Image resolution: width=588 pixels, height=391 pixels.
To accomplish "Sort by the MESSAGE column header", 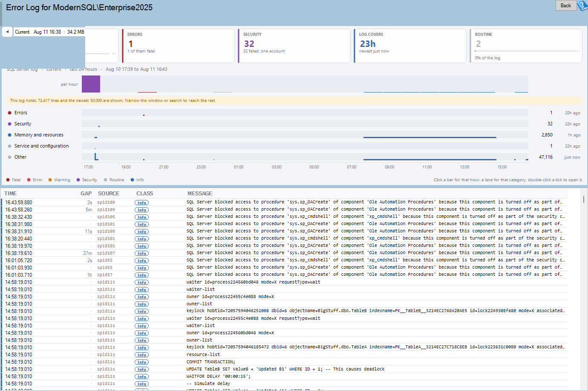I will [200, 194].
